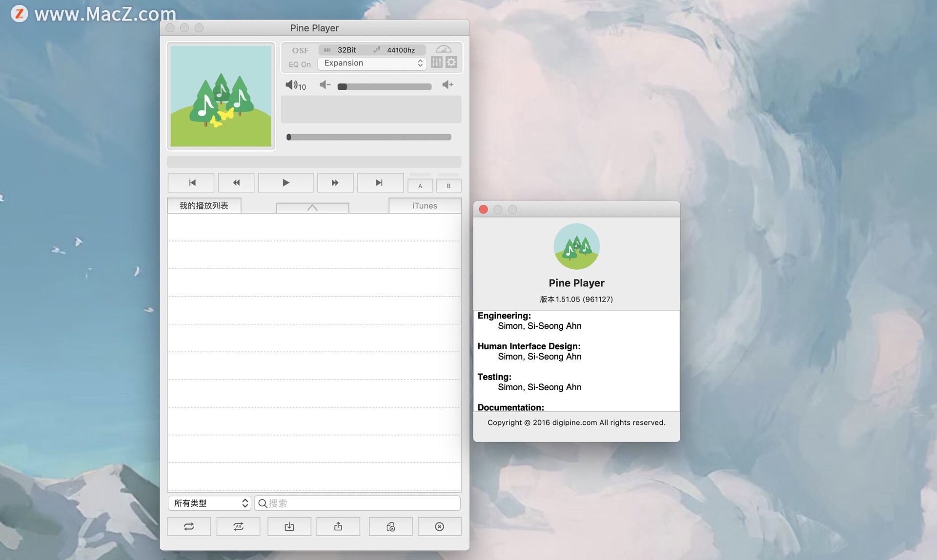
Task: Skip to the next track
Action: click(380, 182)
